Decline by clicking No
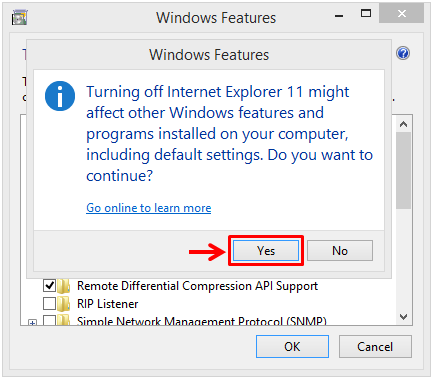The image size is (433, 379). coord(340,251)
